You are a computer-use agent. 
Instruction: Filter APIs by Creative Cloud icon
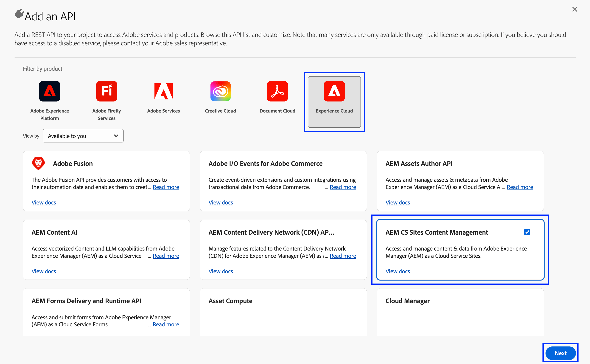[221, 91]
